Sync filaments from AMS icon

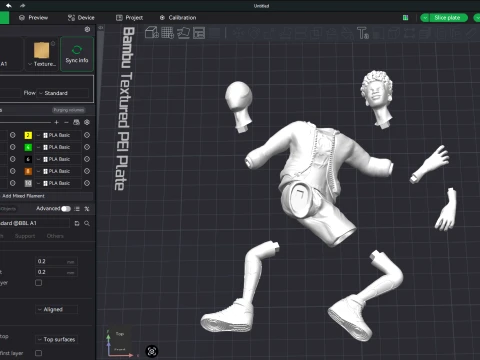click(x=76, y=122)
